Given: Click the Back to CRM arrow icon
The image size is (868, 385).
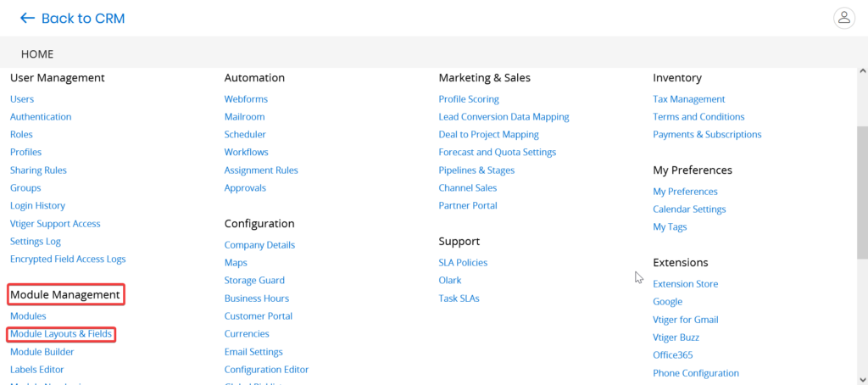Looking at the screenshot, I should (x=28, y=18).
